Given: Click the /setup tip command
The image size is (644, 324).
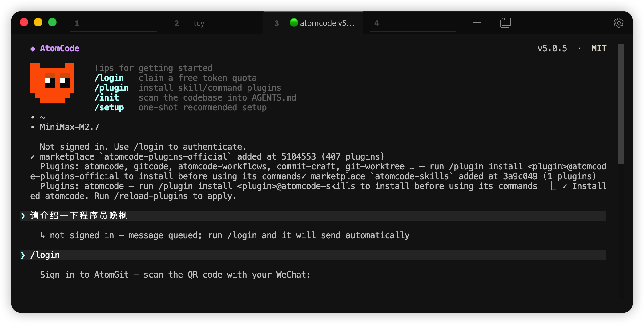Looking at the screenshot, I should (109, 107).
